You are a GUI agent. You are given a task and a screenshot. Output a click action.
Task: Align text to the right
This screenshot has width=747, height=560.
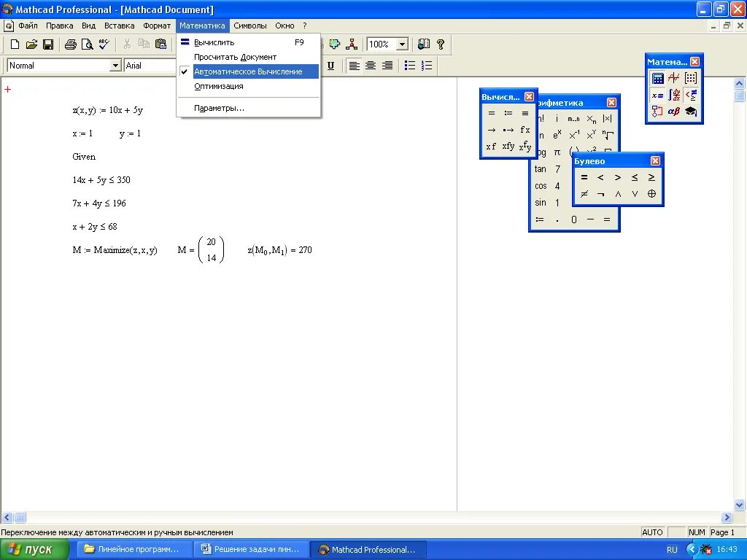(387, 66)
